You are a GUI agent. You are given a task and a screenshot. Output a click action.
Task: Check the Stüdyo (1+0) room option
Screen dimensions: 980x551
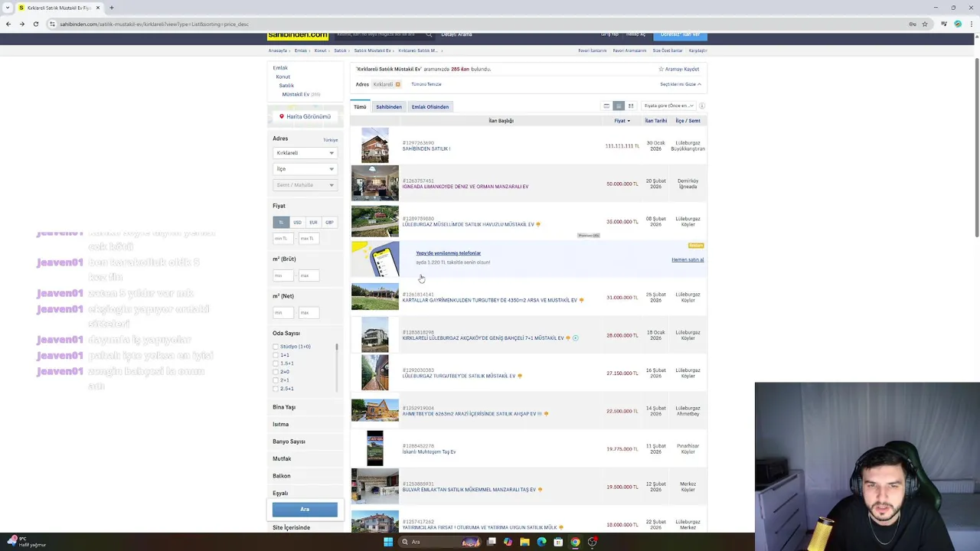tap(276, 347)
